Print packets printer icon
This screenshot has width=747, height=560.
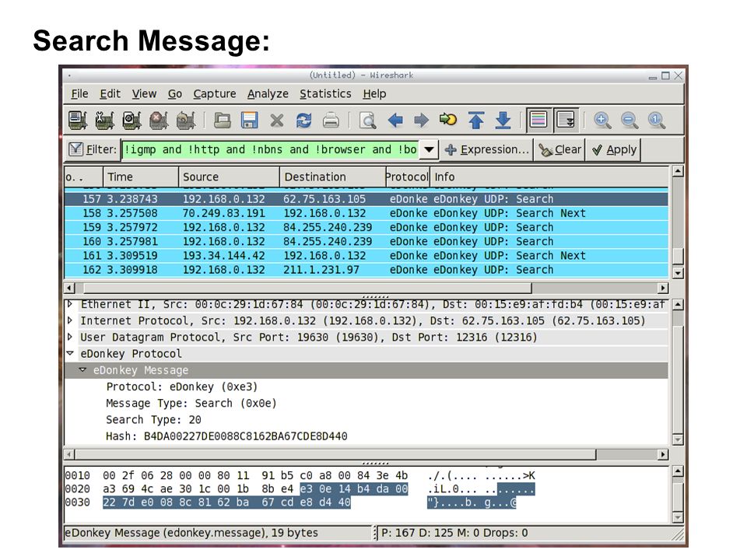(331, 120)
